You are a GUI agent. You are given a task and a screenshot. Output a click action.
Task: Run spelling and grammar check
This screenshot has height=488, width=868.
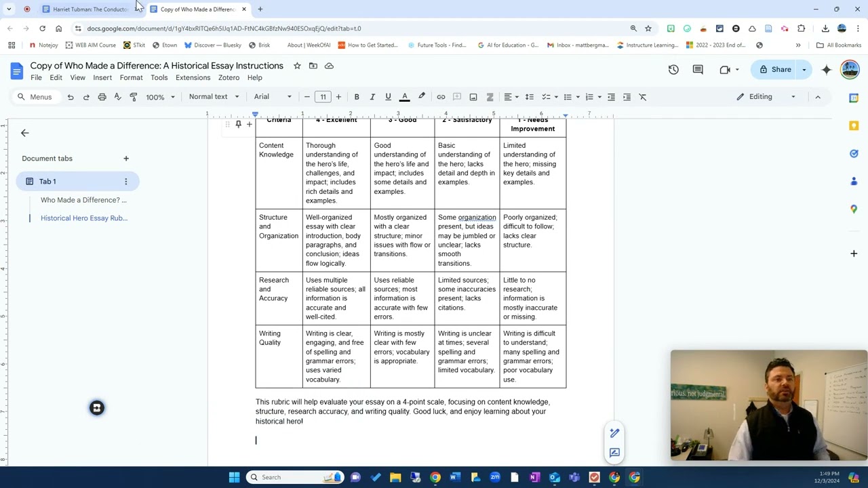tap(117, 97)
